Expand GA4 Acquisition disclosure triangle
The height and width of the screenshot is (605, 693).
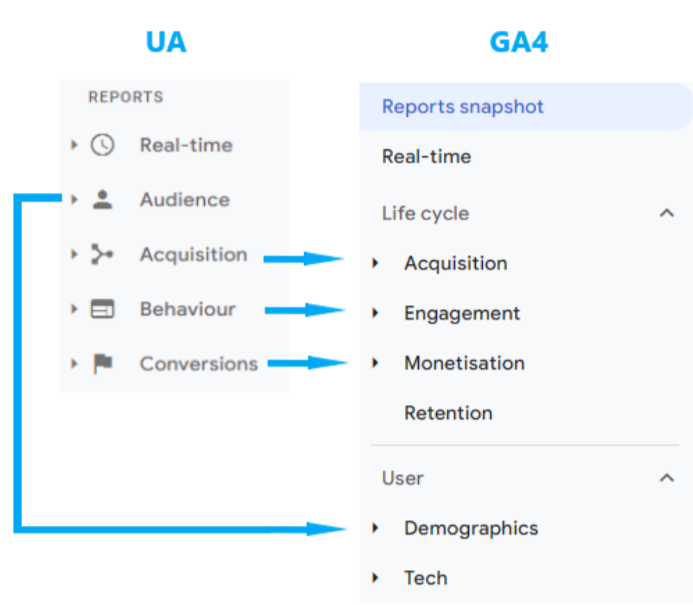tap(376, 263)
